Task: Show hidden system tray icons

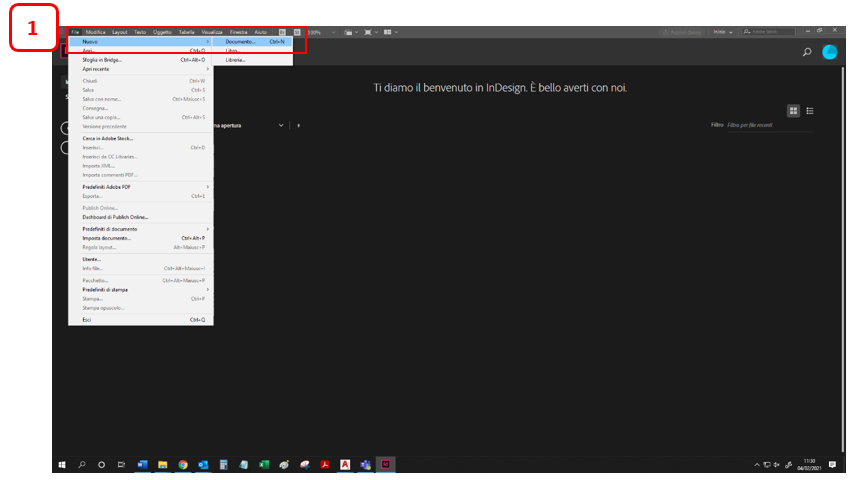Action: (x=757, y=465)
